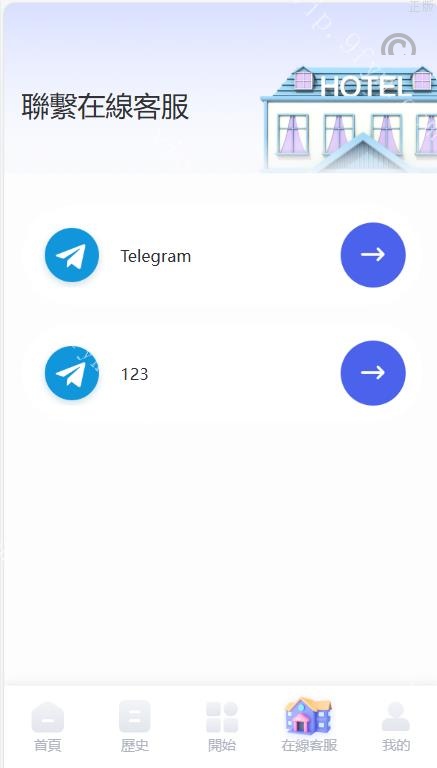Image resolution: width=437 pixels, height=768 pixels.
Task: Click the circular icon above the hotel
Action: pos(398,45)
